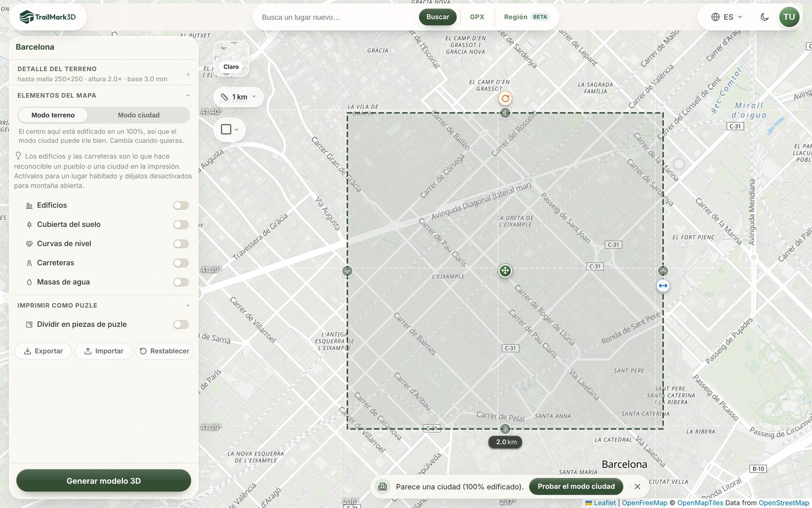Viewport: 812px width, 508px height.
Task: Turn on Curvas de nivel toggle
Action: tap(181, 244)
